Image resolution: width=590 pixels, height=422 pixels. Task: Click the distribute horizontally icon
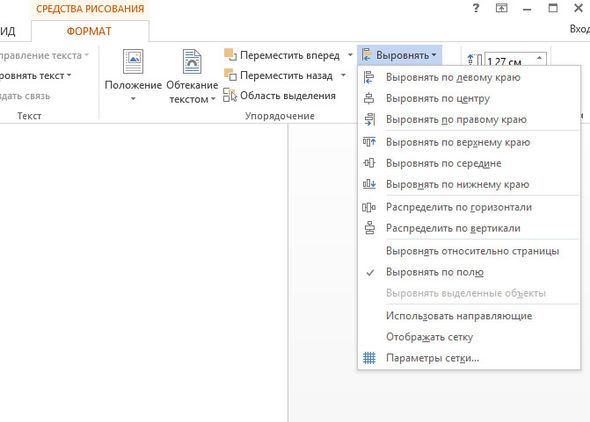pyautogui.click(x=369, y=207)
